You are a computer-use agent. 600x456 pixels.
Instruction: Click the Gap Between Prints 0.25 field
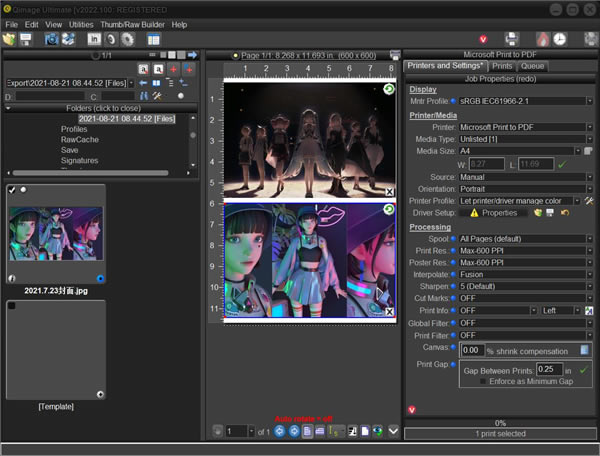[x=549, y=369]
